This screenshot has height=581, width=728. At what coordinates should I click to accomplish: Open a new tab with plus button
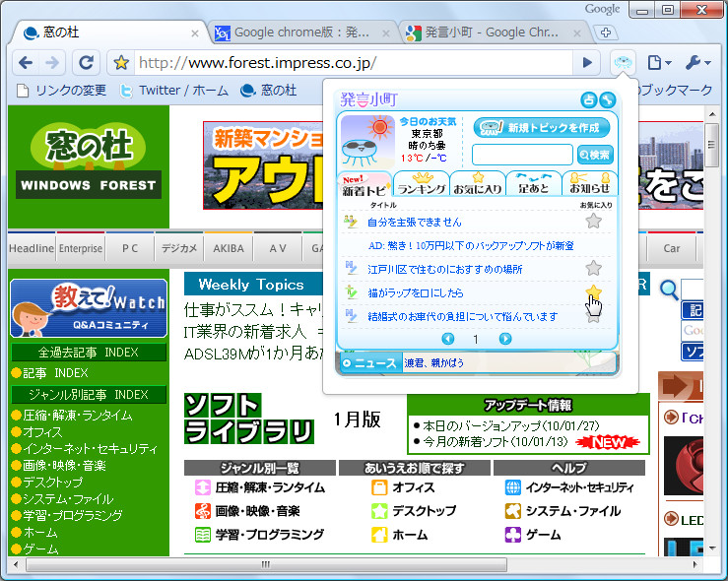(x=606, y=32)
